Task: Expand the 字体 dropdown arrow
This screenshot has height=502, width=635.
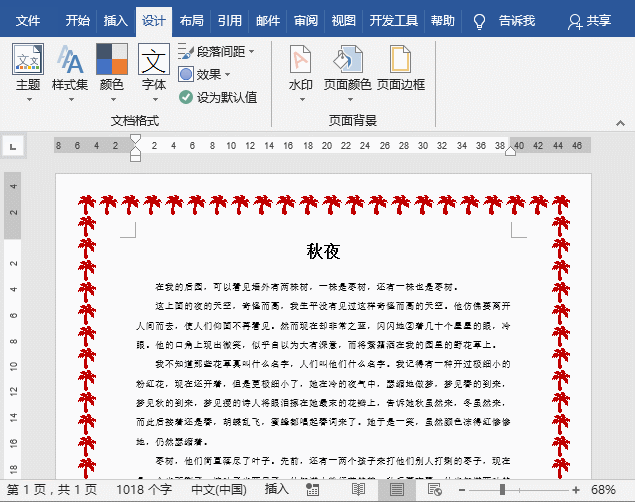Action: [x=155, y=100]
